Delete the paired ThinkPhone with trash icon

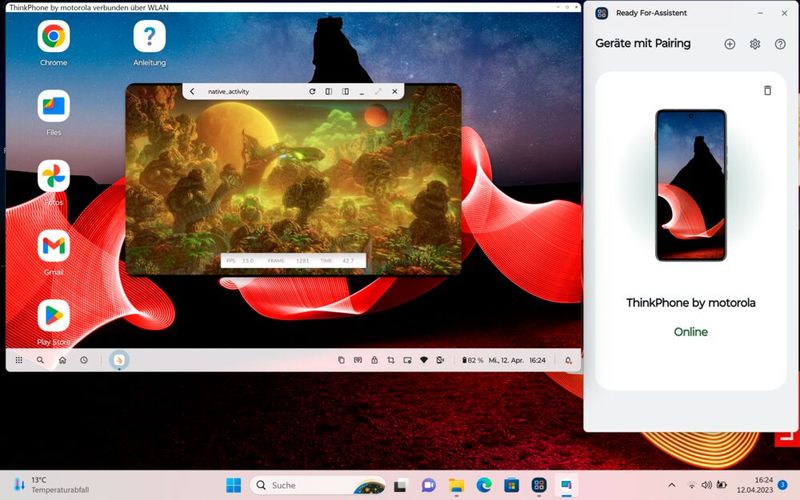tap(767, 90)
